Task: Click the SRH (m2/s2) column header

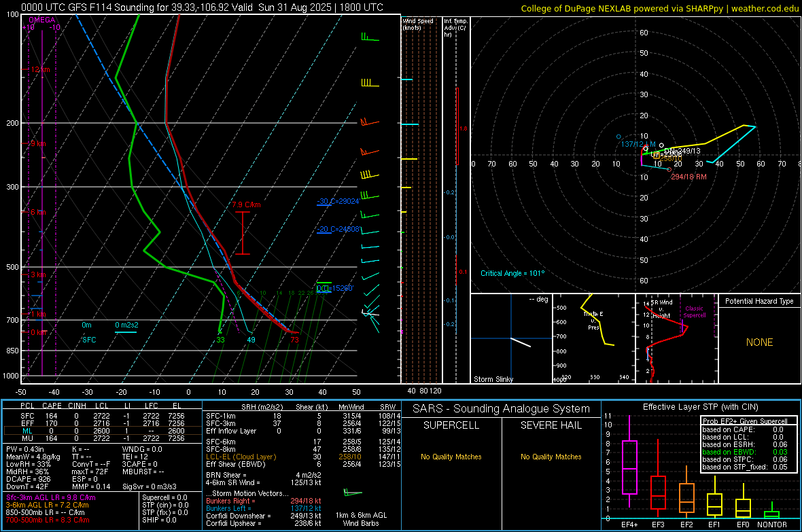Action: (262, 407)
